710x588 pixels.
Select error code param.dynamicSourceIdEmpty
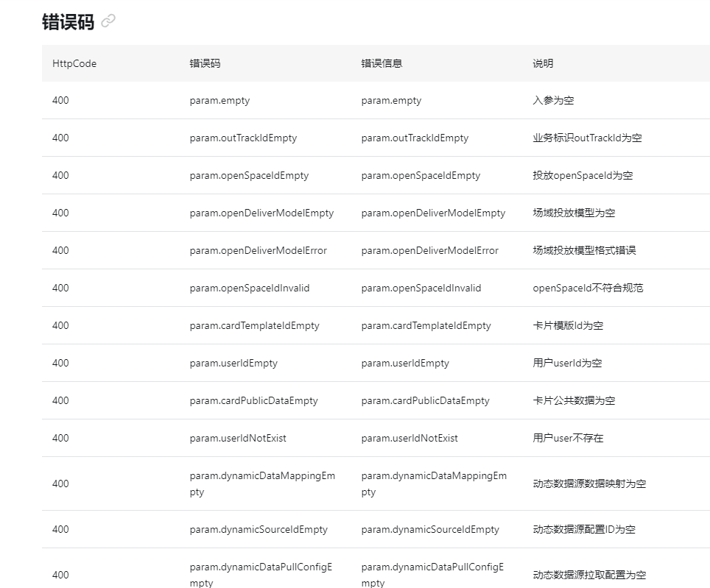coord(259,530)
